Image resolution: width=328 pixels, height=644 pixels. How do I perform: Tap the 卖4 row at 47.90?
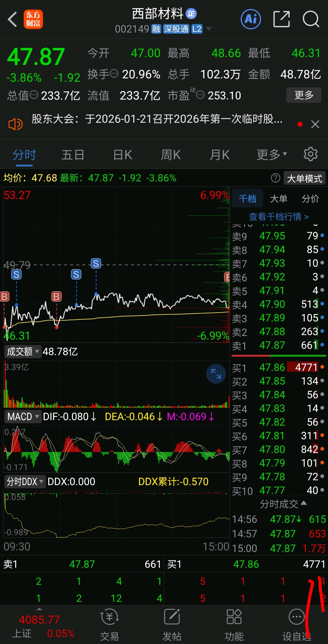click(x=278, y=304)
